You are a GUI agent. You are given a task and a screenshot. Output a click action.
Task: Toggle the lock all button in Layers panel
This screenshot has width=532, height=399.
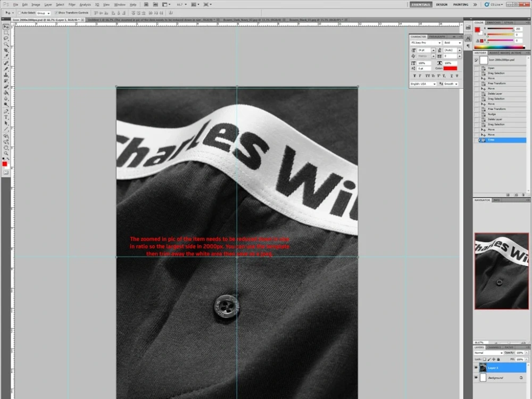(498, 359)
